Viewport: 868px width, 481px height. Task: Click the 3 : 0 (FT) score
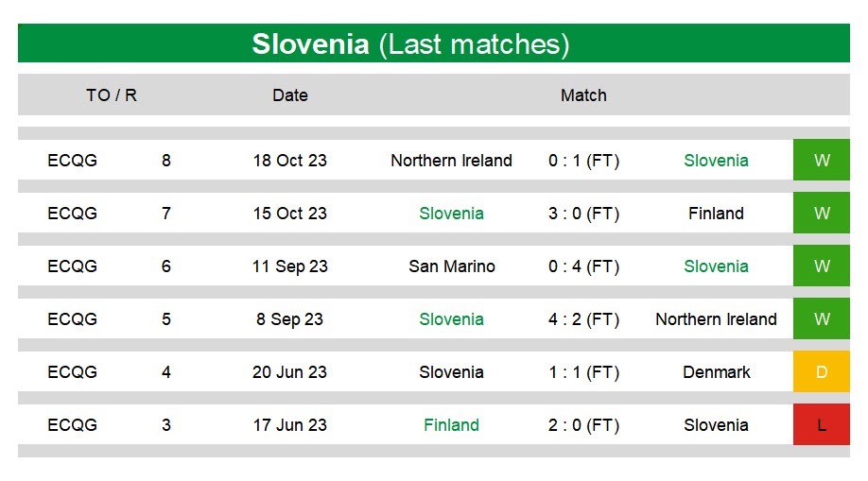(x=583, y=214)
